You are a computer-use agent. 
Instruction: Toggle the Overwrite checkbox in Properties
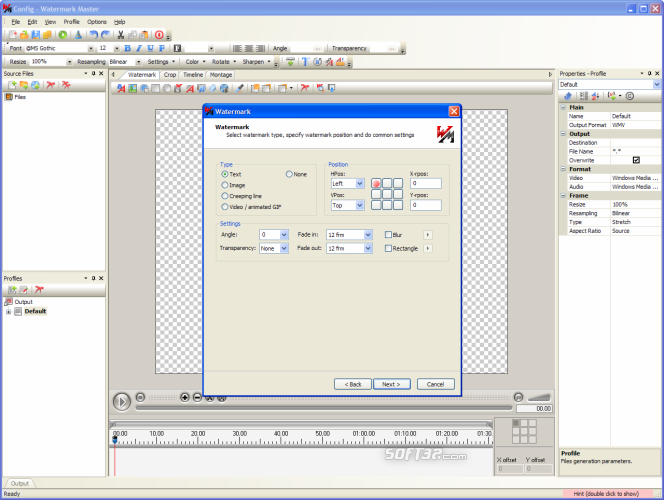(636, 160)
